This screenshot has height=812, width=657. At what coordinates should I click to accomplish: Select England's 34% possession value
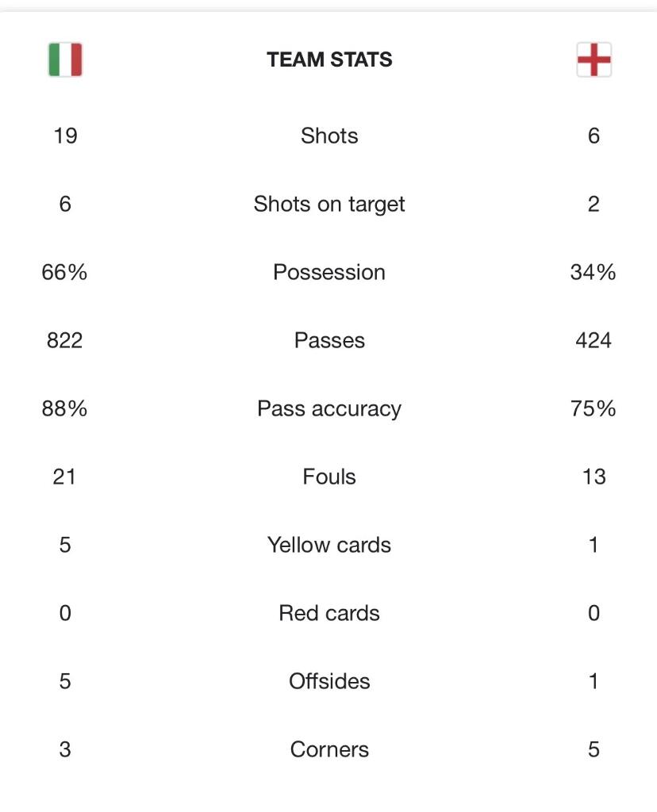(x=594, y=272)
